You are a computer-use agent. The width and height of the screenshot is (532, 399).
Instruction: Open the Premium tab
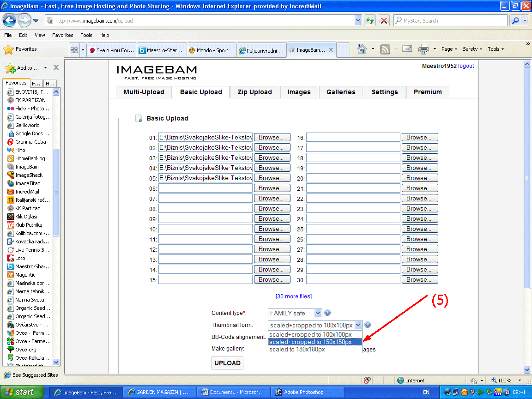pos(428,92)
